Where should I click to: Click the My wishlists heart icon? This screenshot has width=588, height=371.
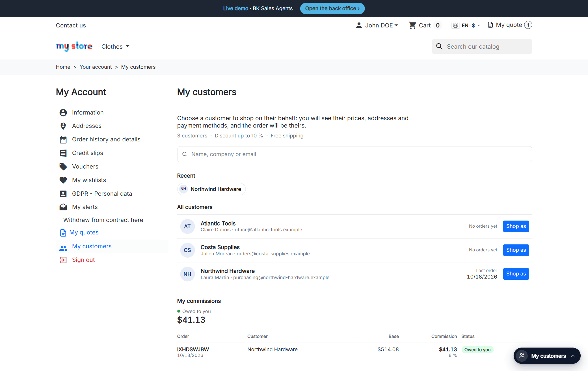[x=63, y=180]
